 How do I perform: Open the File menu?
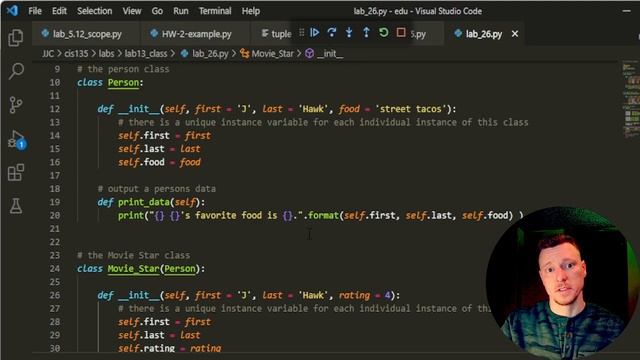click(35, 11)
